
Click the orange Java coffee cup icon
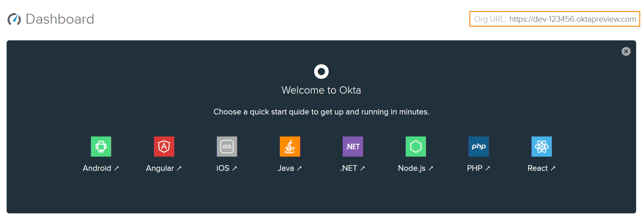point(290,146)
